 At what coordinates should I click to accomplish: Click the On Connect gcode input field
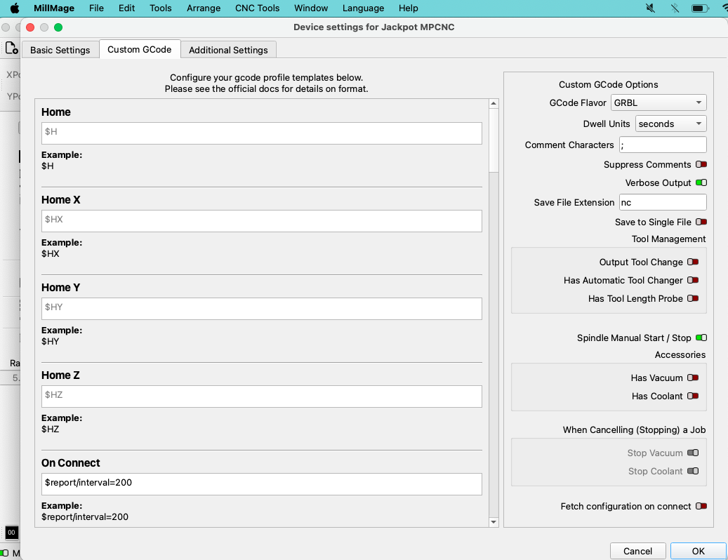(261, 483)
